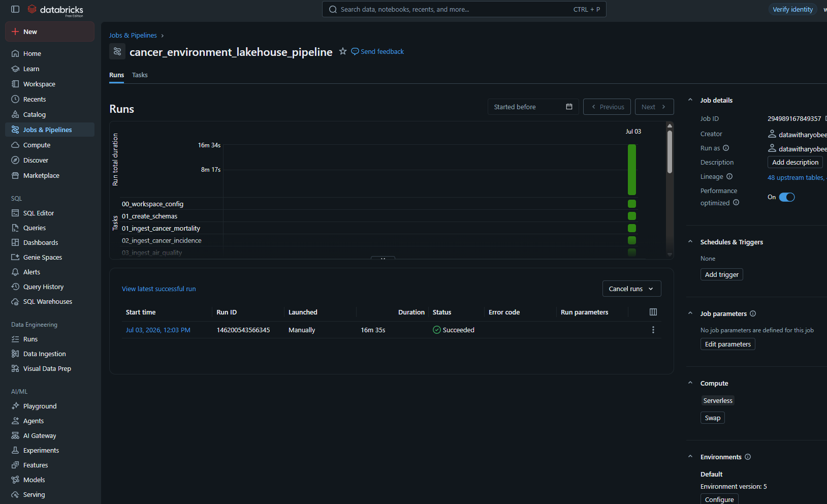Click the calendar icon in Started before
Image resolution: width=827 pixels, height=504 pixels.
[569, 107]
